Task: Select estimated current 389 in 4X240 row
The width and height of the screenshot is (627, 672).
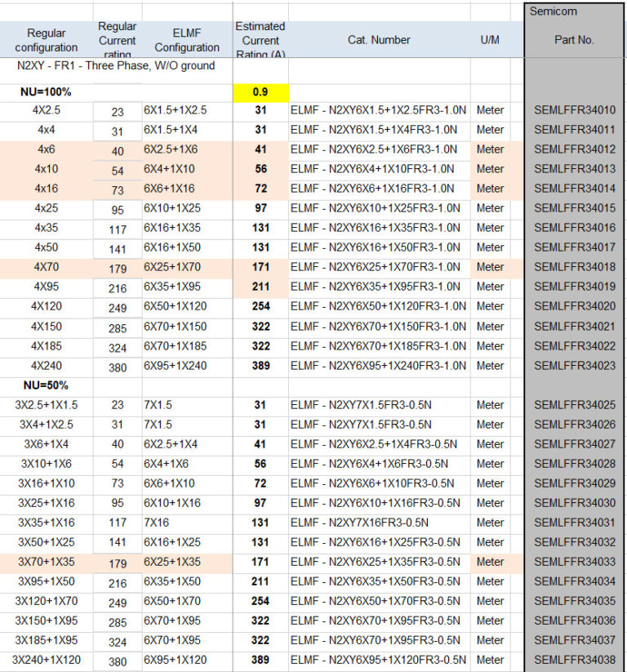Action: coord(260,366)
